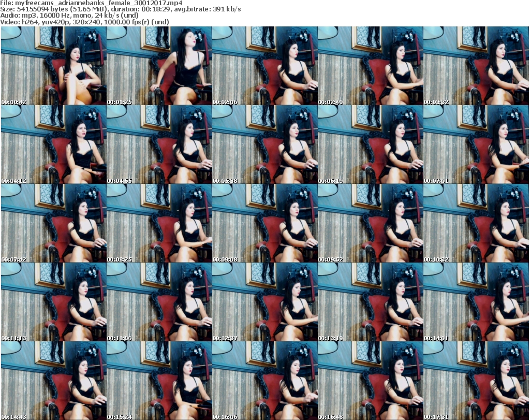Screen dimensions: 530x420
Task: Select the thumbnail frame at 00:14:43
Action: pyautogui.click(x=54, y=381)
